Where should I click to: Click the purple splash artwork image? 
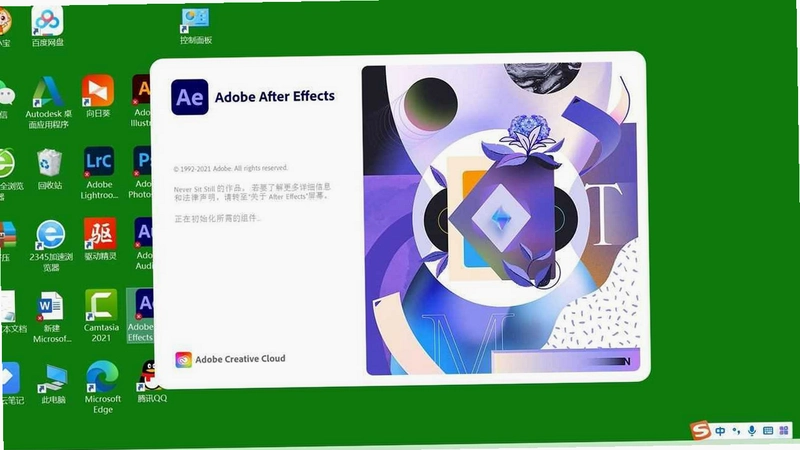[503, 218]
